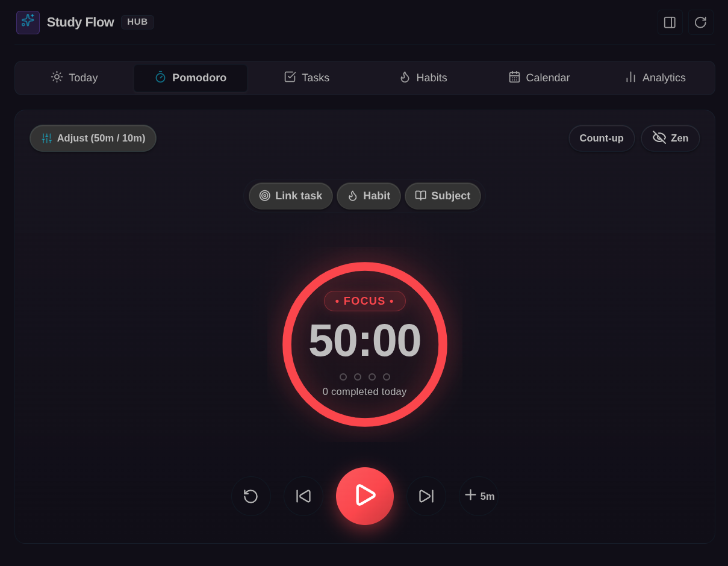Open the Today tab
Image resolution: width=728 pixels, height=566 pixels.
[x=74, y=78]
